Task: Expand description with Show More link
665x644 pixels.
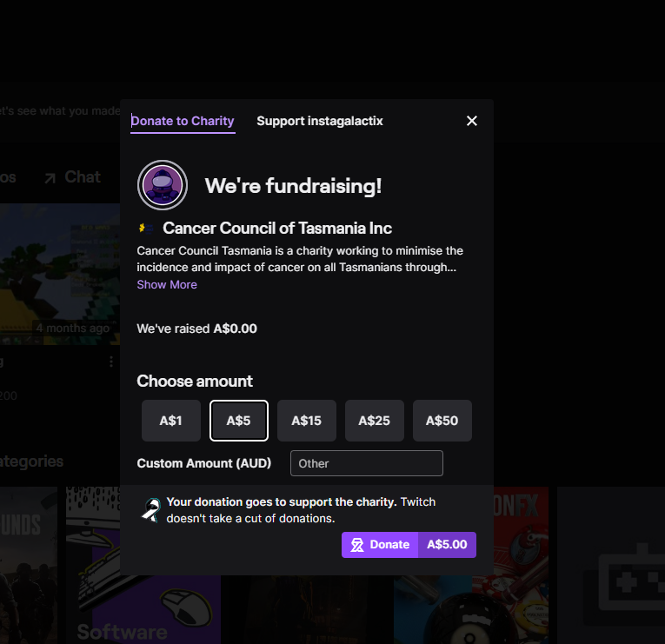Action: coord(167,284)
